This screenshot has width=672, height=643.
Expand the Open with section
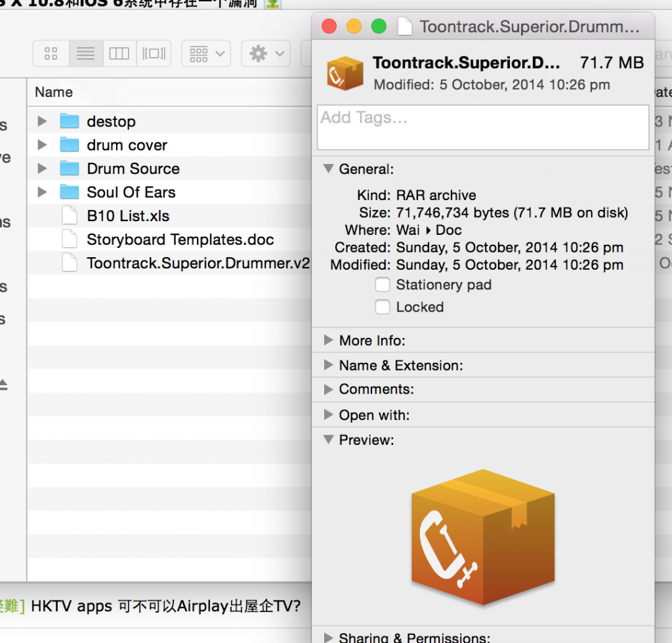329,415
